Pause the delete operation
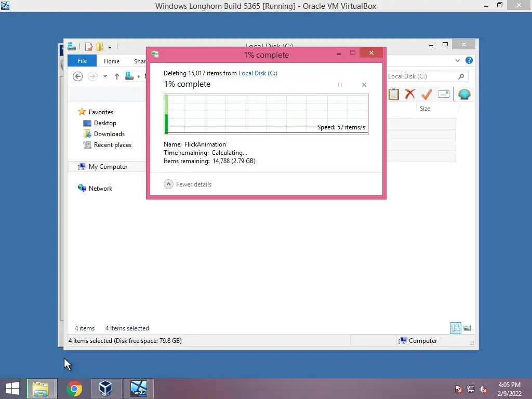The image size is (532, 399). click(340, 85)
